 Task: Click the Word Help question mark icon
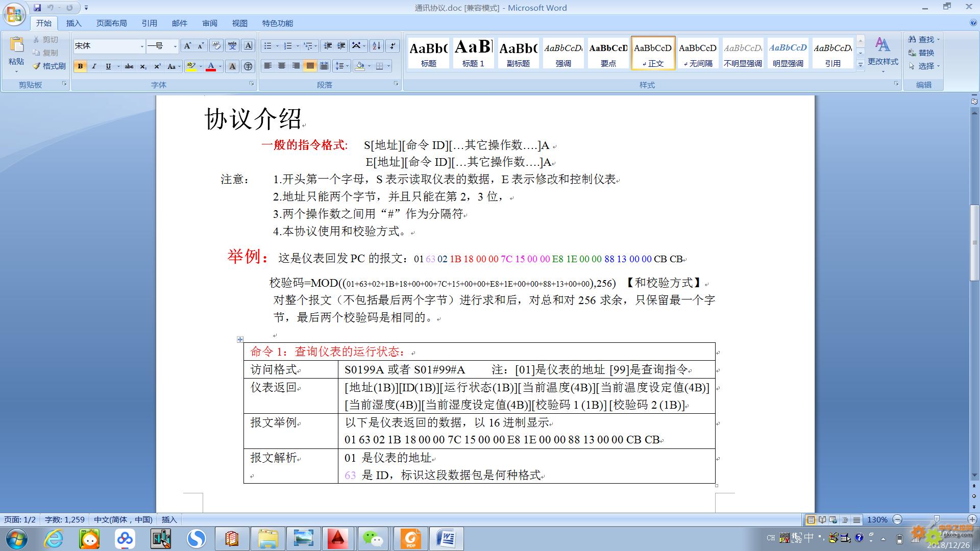[x=973, y=23]
